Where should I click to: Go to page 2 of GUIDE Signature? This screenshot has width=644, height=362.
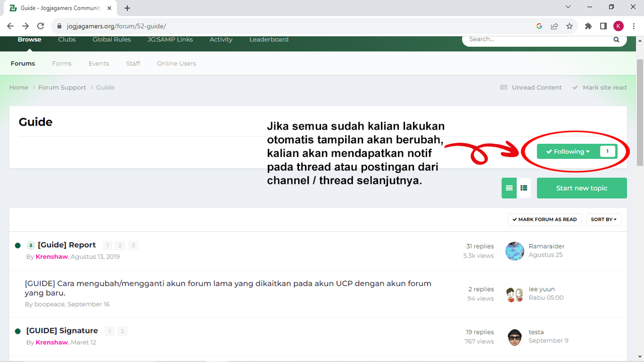click(122, 331)
